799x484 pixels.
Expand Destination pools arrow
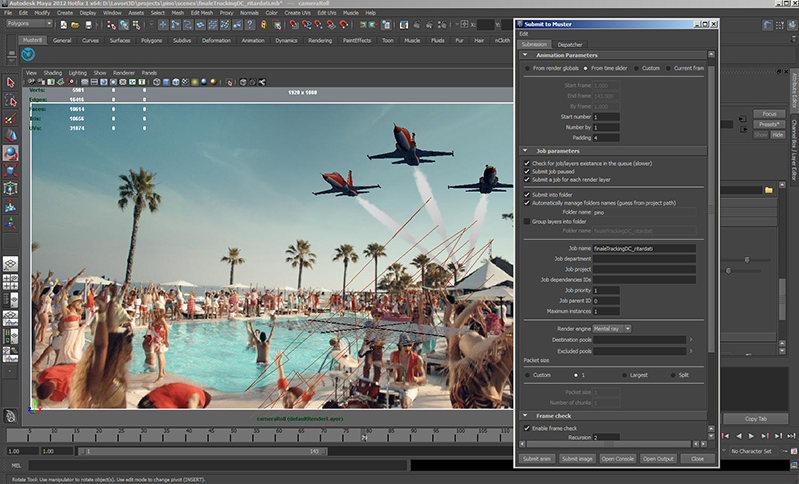(691, 340)
